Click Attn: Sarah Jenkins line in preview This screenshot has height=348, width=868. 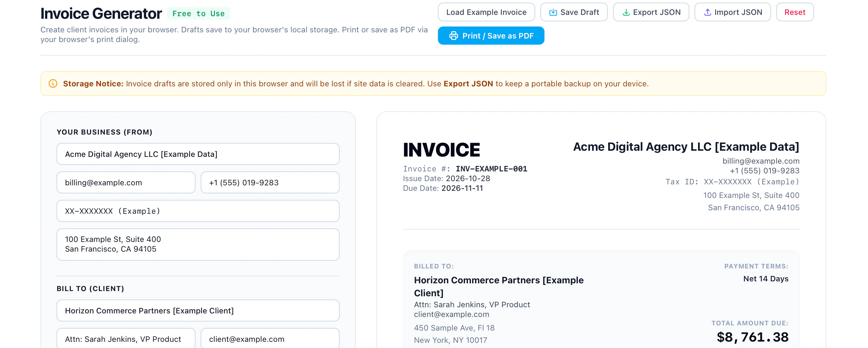(x=472, y=305)
